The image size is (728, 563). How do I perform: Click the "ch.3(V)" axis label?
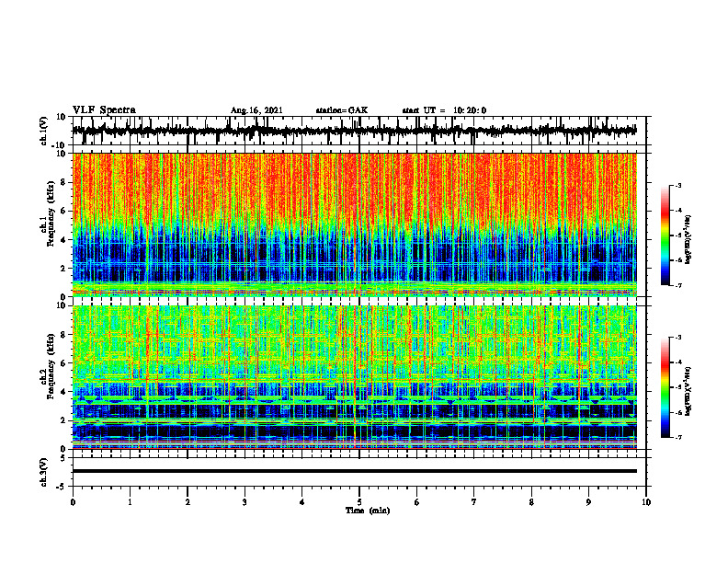44,472
